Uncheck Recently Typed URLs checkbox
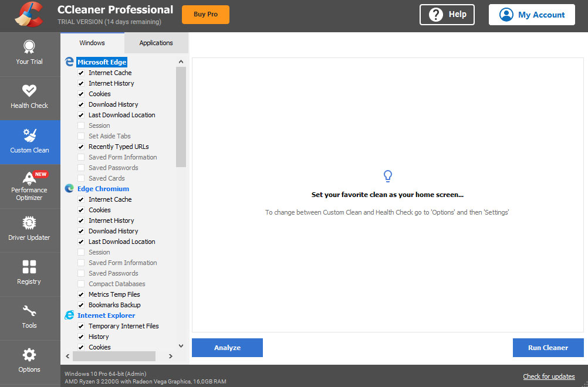 point(81,147)
